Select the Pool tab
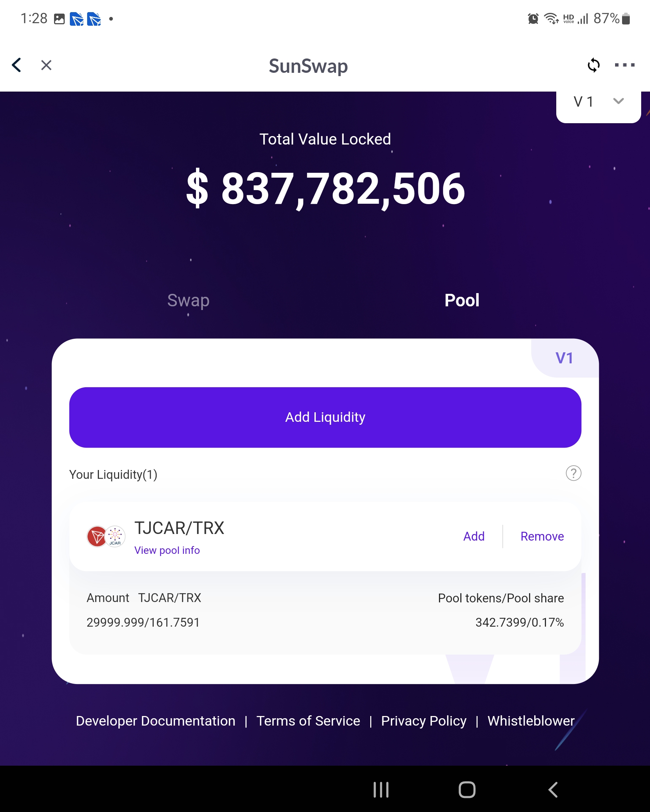This screenshot has width=650, height=812. click(462, 300)
